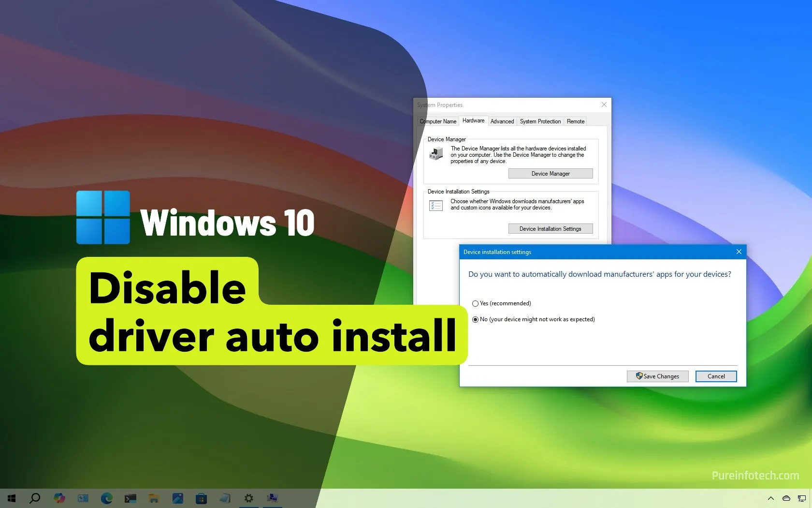The height and width of the screenshot is (508, 812).
Task: Click the Device Manager computer icon
Action: pyautogui.click(x=436, y=154)
